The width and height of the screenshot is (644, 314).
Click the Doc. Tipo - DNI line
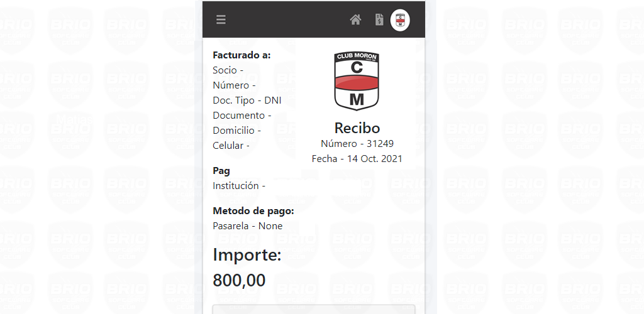[x=247, y=100]
